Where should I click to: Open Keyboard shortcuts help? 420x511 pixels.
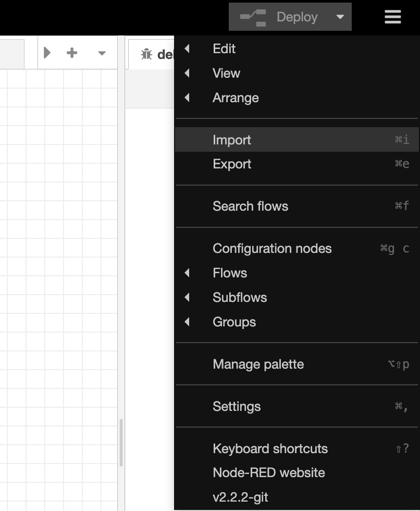[x=270, y=448]
